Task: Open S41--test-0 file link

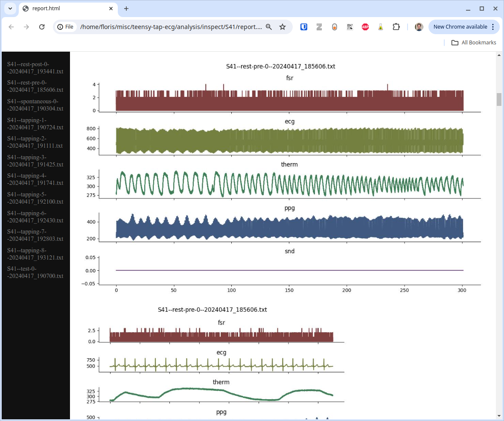Action: pyautogui.click(x=35, y=272)
